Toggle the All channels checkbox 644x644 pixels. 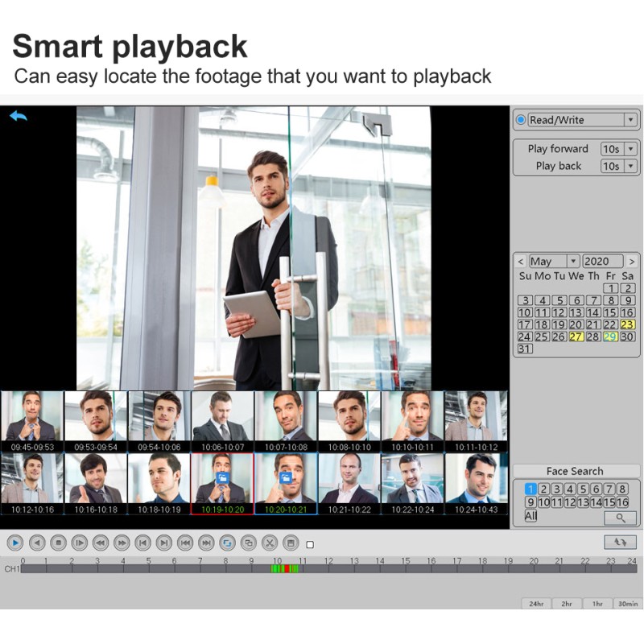click(530, 516)
